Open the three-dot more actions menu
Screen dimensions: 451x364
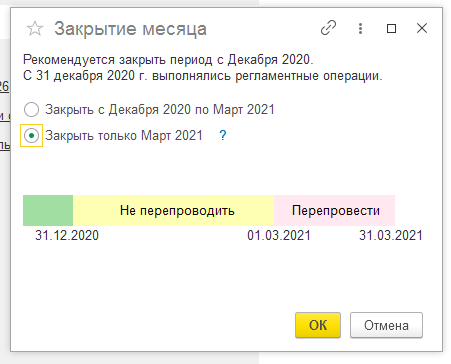pyautogui.click(x=360, y=28)
